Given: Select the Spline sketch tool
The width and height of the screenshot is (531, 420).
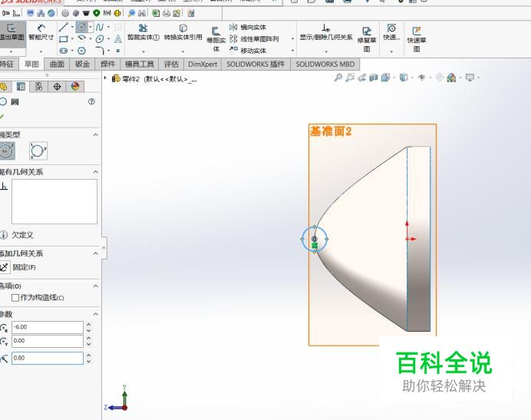Looking at the screenshot, I should pyautogui.click(x=100, y=27).
